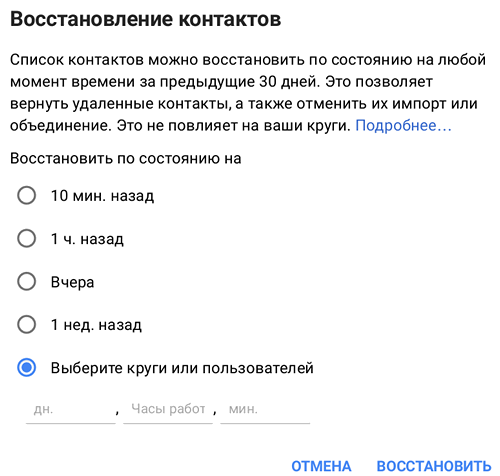The width and height of the screenshot is (500, 476).
Task: Click the ВОССТАНОВИТЬ button
Action: pos(434,466)
